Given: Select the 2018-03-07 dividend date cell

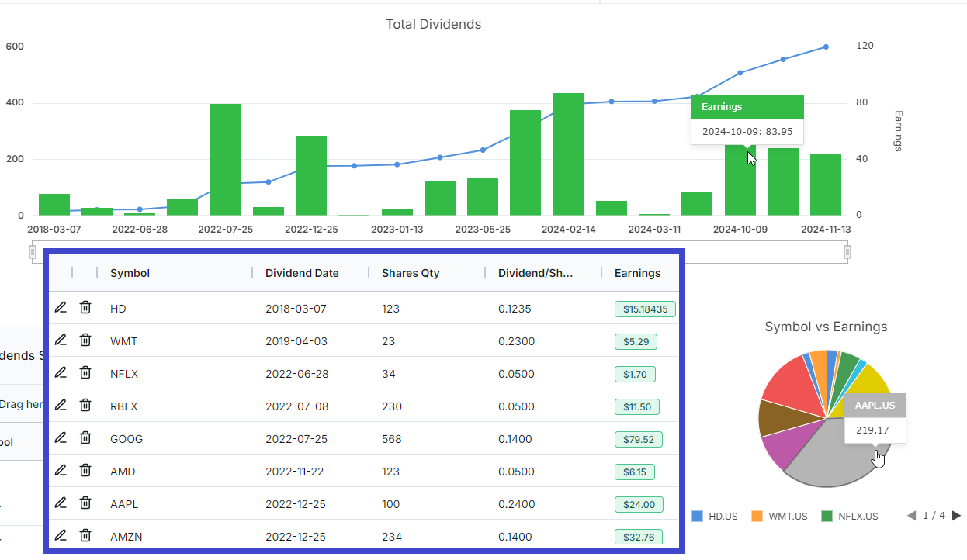Looking at the screenshot, I should click(x=296, y=309).
